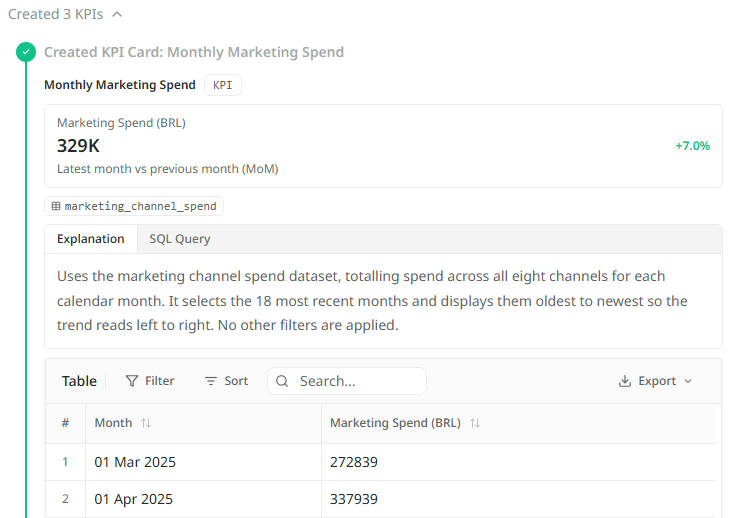Open the Filter options

tap(150, 381)
